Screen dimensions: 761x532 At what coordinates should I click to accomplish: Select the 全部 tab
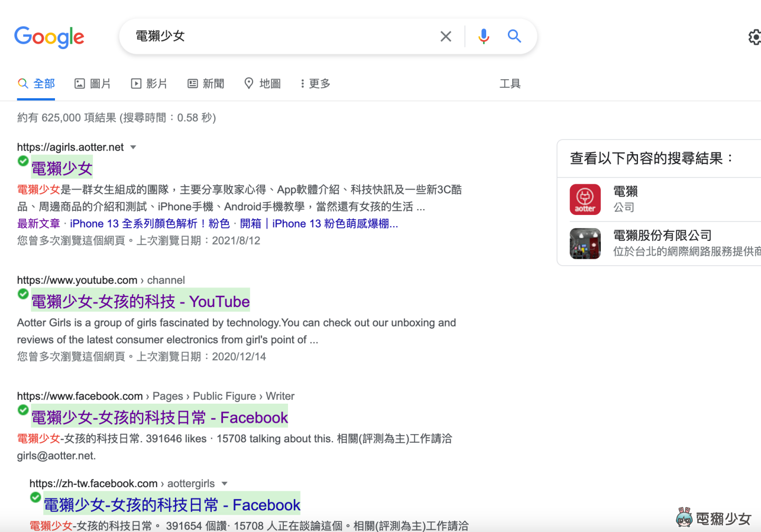pyautogui.click(x=36, y=83)
